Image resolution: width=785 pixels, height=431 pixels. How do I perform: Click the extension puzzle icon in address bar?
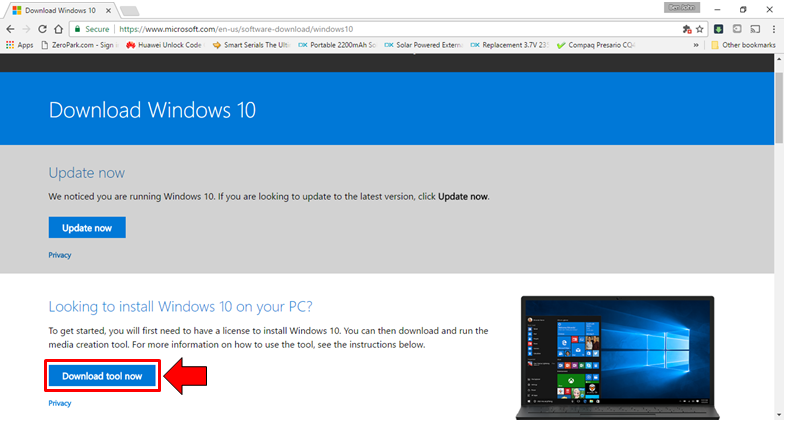tap(687, 29)
